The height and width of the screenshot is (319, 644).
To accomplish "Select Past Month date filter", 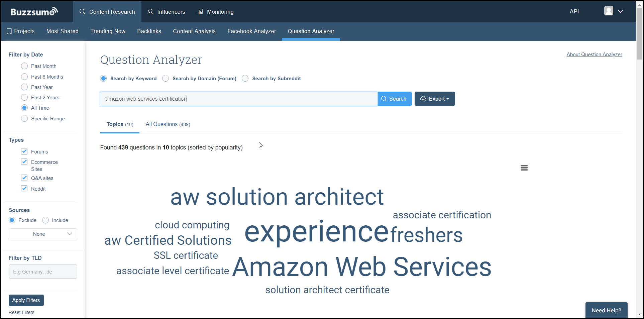I will (x=24, y=66).
